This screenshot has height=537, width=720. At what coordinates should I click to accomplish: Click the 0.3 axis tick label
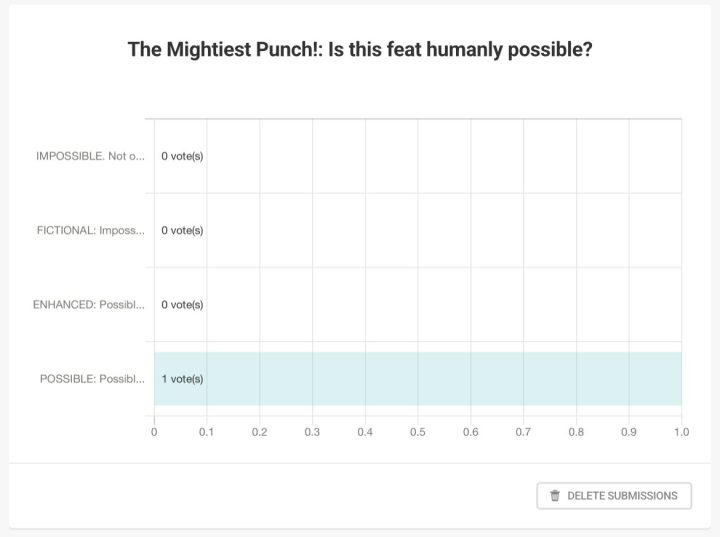click(x=312, y=432)
